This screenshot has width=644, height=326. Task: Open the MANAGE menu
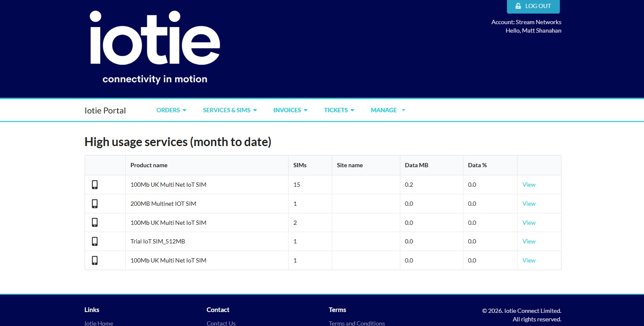pos(387,110)
